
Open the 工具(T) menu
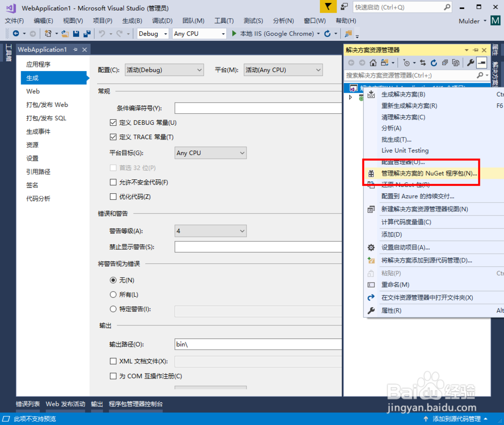pos(224,21)
